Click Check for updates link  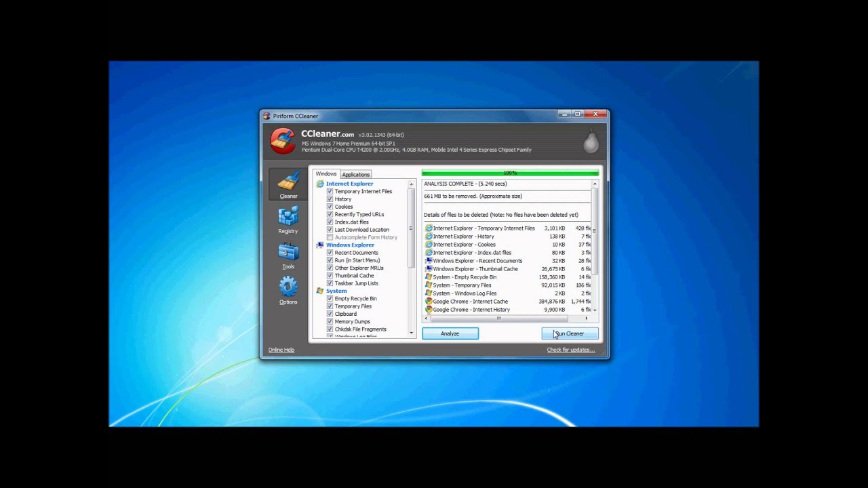coord(571,350)
